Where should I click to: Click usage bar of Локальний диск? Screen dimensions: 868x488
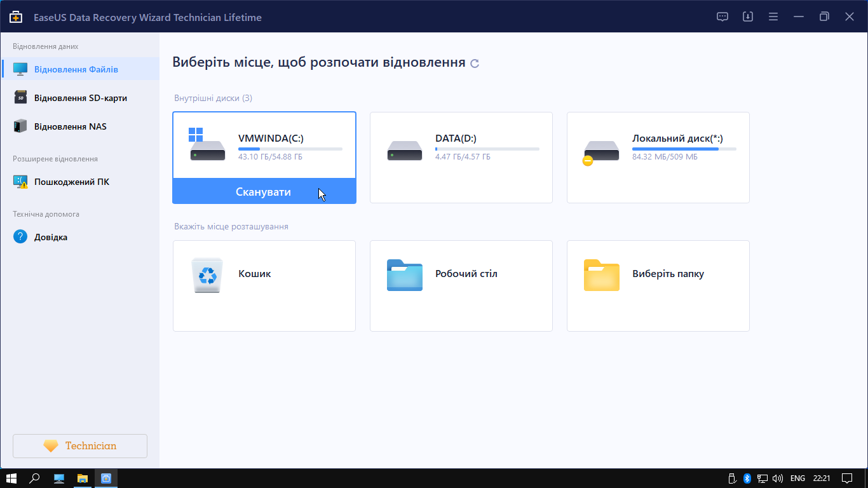(684, 149)
